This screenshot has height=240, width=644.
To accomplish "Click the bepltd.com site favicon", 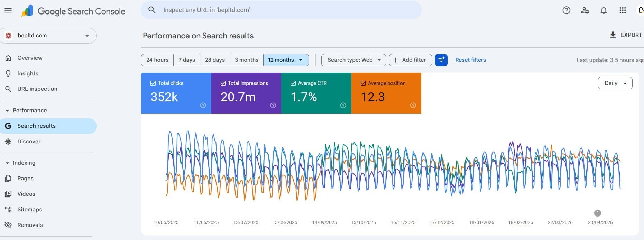I will [x=9, y=36].
